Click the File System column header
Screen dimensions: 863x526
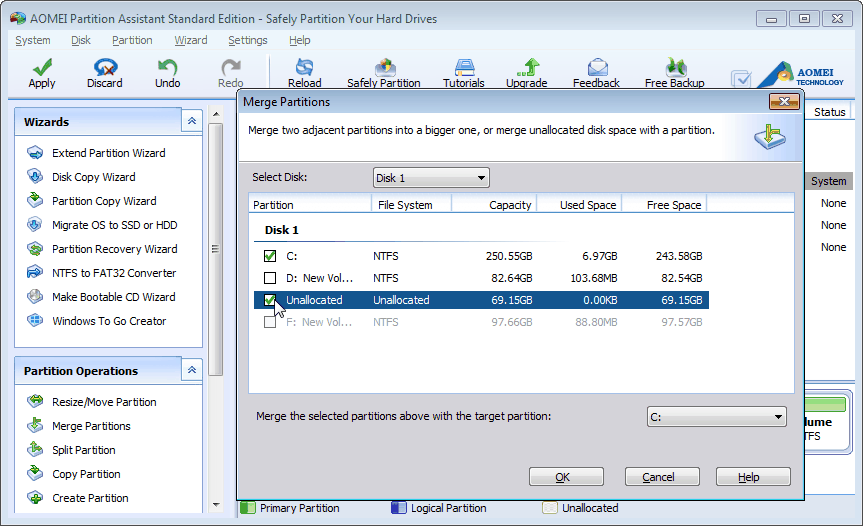point(411,205)
